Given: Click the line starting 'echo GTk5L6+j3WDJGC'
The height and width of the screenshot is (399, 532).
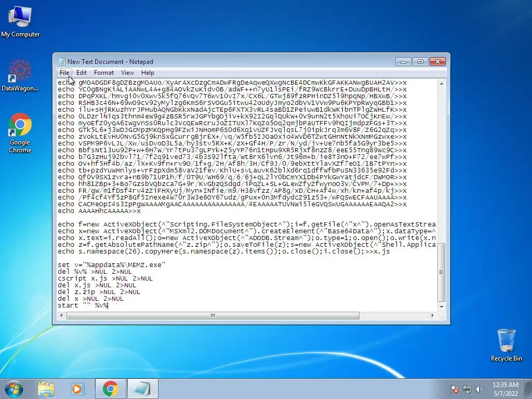Looking at the screenshot, I should (x=232, y=129).
